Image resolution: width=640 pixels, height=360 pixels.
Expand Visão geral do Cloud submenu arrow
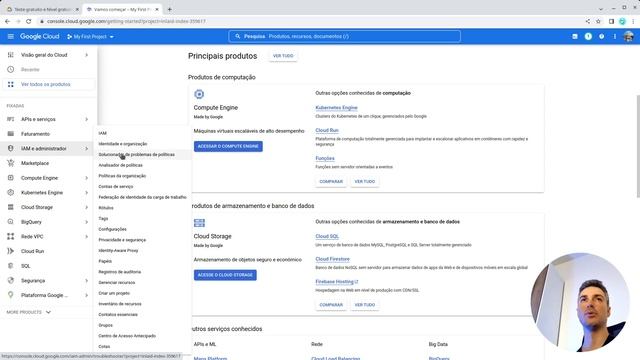87,55
